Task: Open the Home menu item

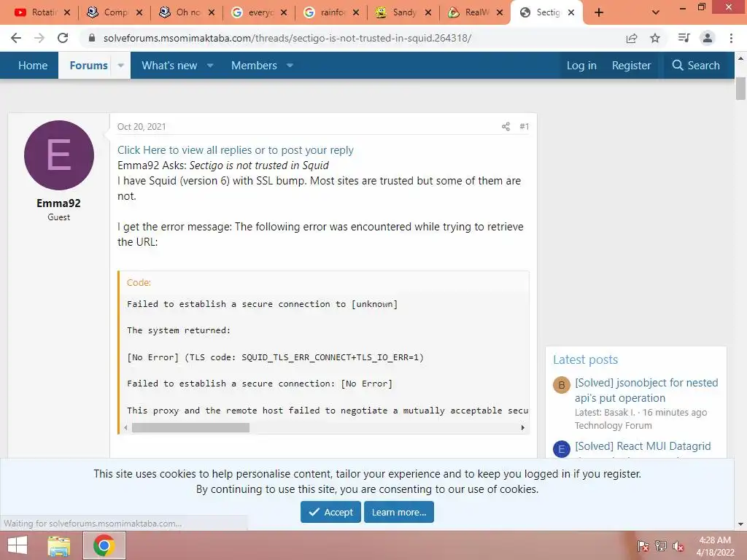Action: point(33,65)
